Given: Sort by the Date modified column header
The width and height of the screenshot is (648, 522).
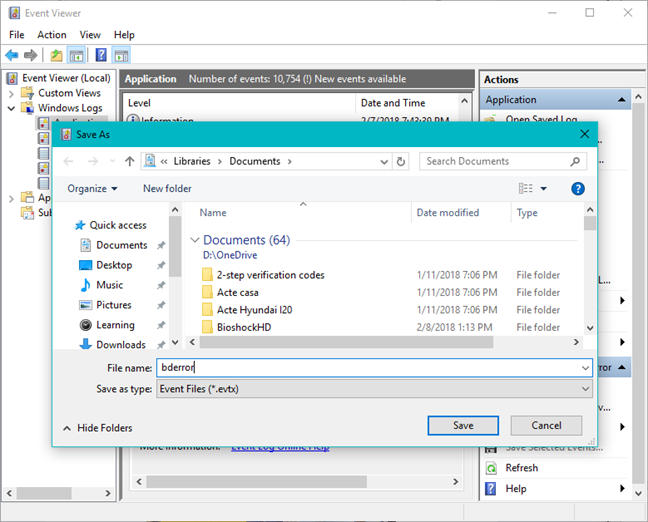Looking at the screenshot, I should click(448, 212).
